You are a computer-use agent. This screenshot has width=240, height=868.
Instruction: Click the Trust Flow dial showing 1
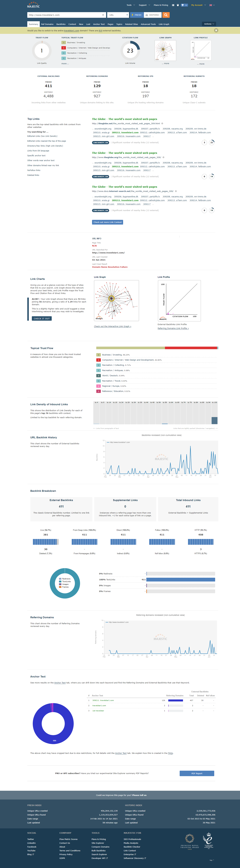pyautogui.click(x=42, y=51)
